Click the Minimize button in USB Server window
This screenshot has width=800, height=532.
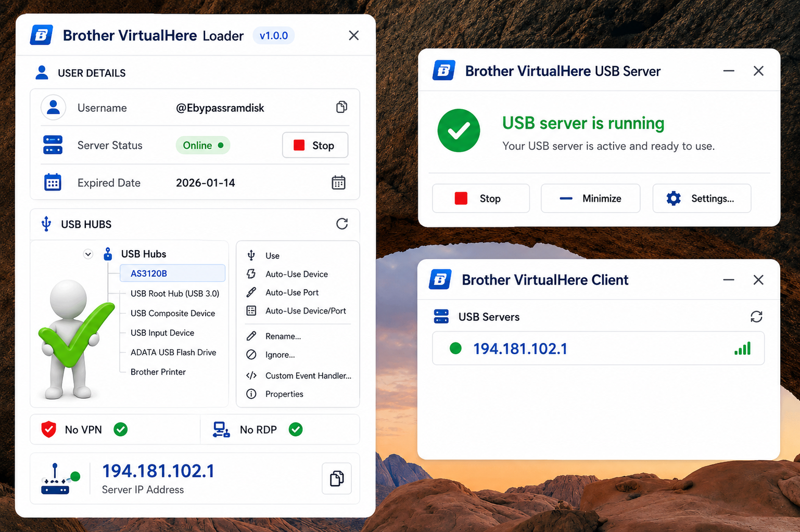[x=590, y=198]
